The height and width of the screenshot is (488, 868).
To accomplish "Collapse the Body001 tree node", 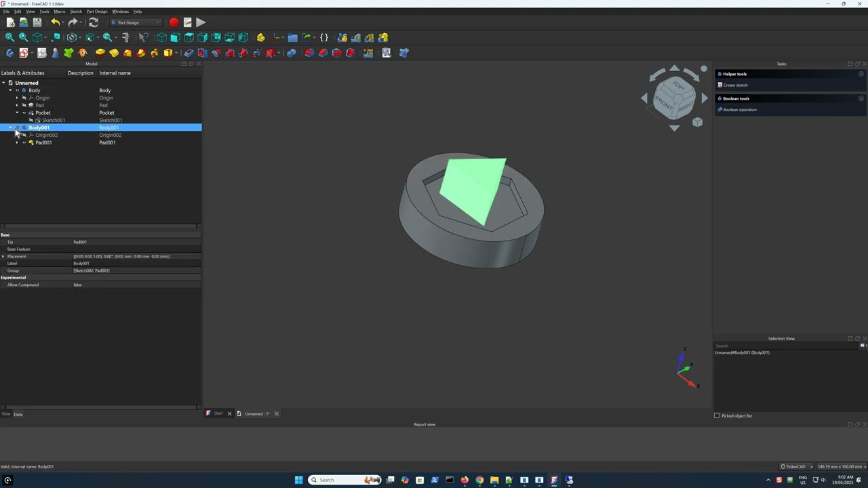I will pos(10,127).
